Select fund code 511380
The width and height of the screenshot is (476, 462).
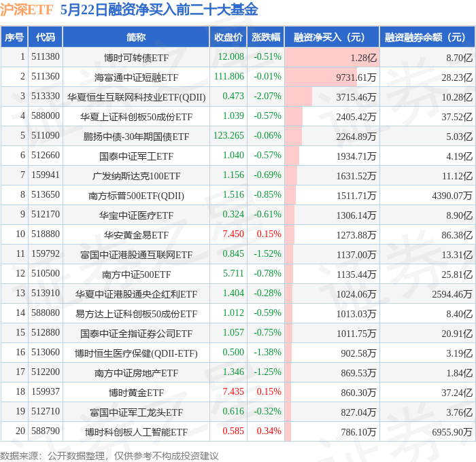46,56
